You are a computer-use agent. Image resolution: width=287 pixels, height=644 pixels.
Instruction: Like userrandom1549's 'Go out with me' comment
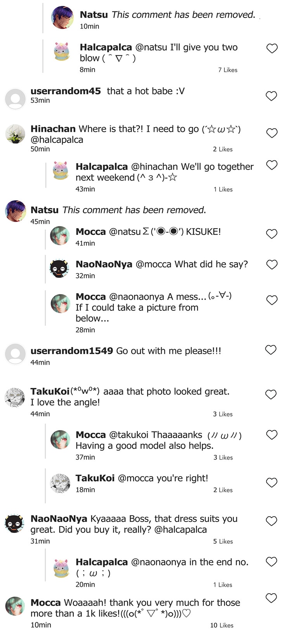pyautogui.click(x=271, y=350)
